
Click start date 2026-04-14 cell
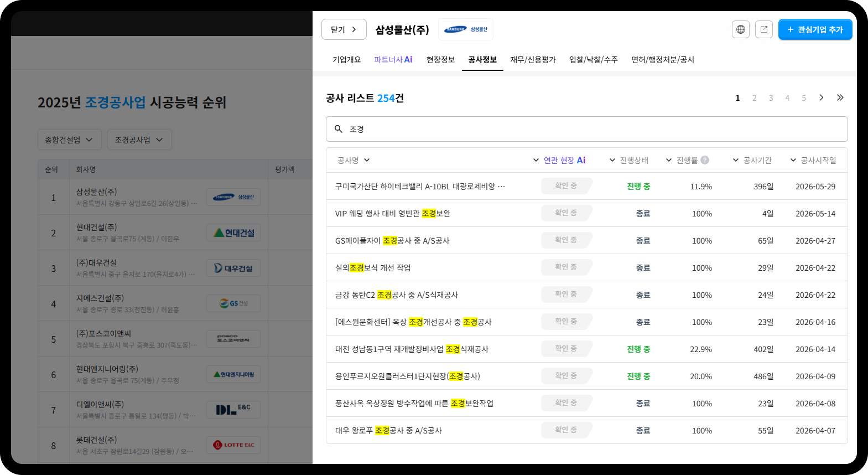(815, 349)
